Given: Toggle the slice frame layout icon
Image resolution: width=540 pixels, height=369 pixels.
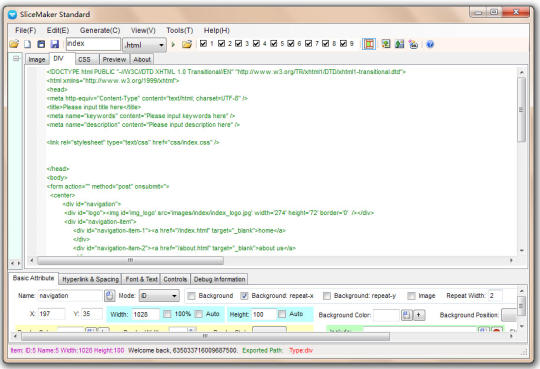Looking at the screenshot, I should [369, 44].
